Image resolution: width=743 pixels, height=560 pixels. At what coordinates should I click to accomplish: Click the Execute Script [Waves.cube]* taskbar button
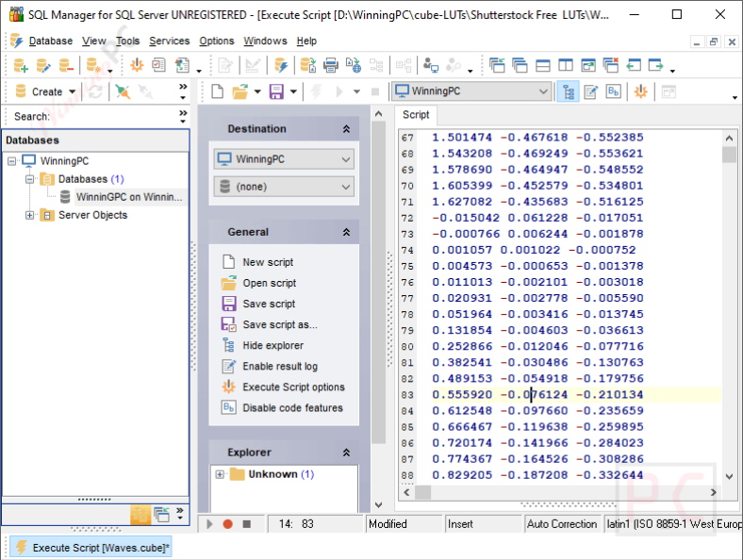[91, 548]
